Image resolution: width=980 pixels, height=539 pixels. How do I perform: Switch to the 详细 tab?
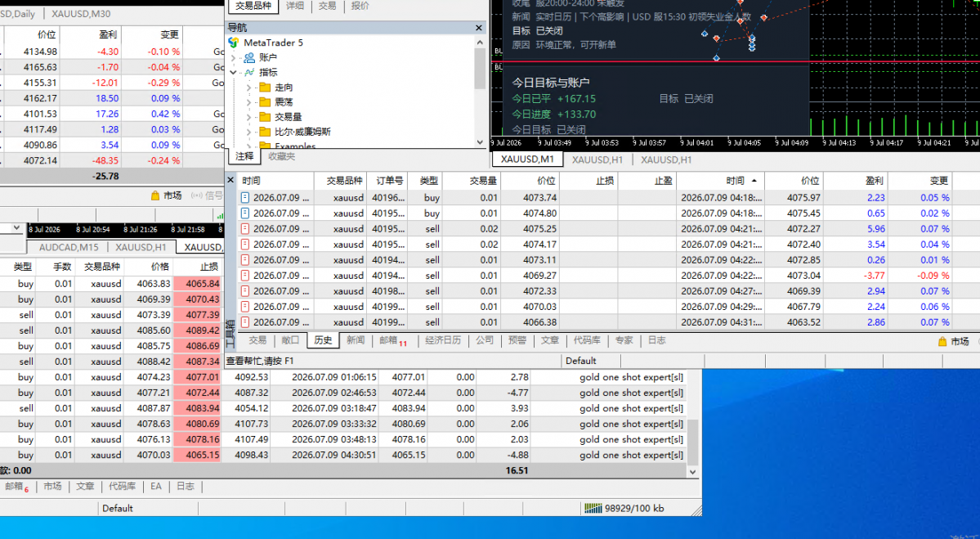click(x=295, y=6)
